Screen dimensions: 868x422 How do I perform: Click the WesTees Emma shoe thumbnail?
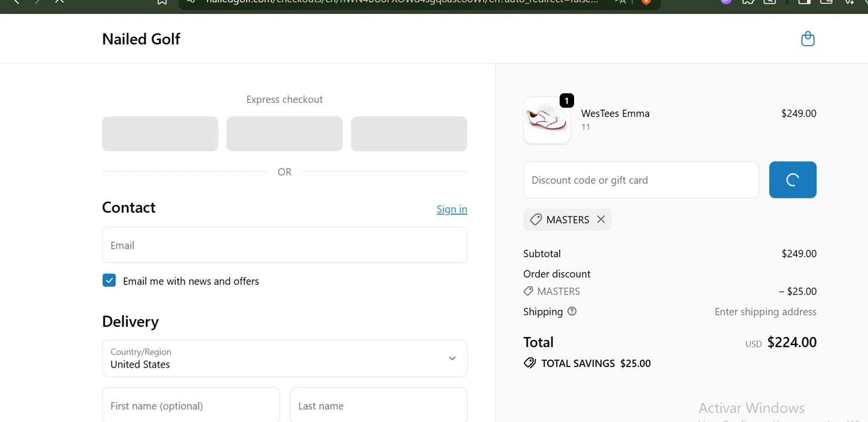point(547,120)
